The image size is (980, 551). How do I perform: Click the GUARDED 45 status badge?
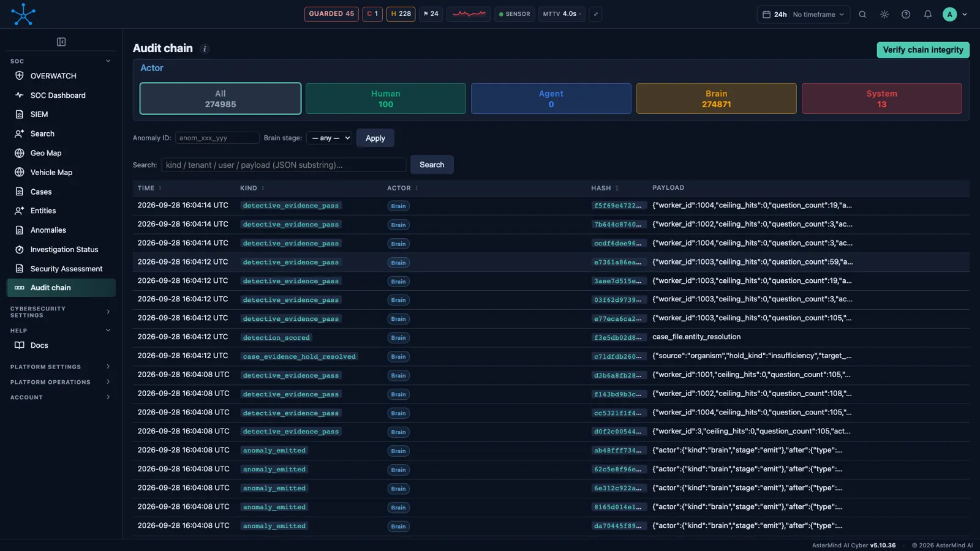331,14
